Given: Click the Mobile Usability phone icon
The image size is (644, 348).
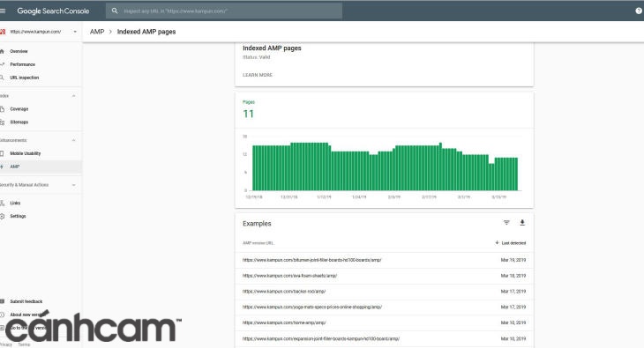Looking at the screenshot, I should [x=2, y=153].
